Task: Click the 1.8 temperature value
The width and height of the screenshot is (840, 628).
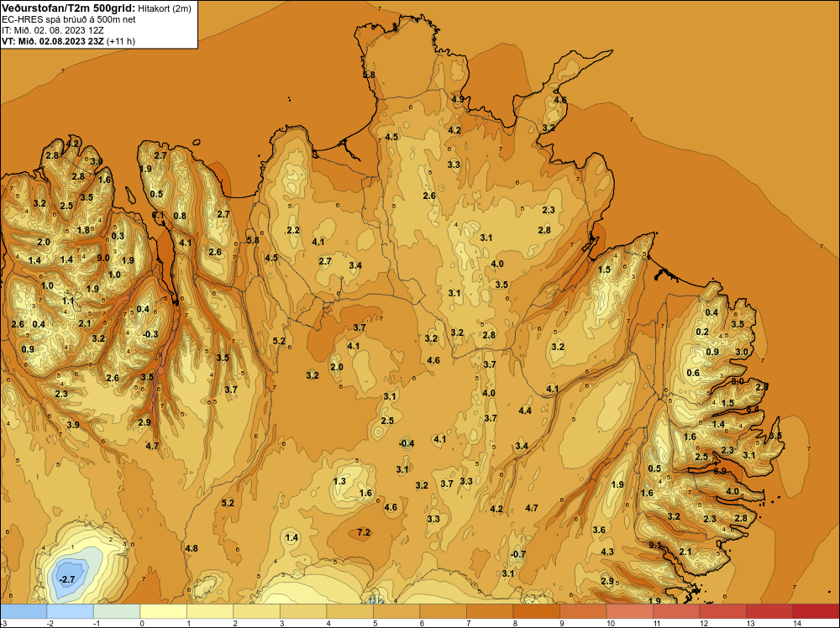Action: pos(83,230)
